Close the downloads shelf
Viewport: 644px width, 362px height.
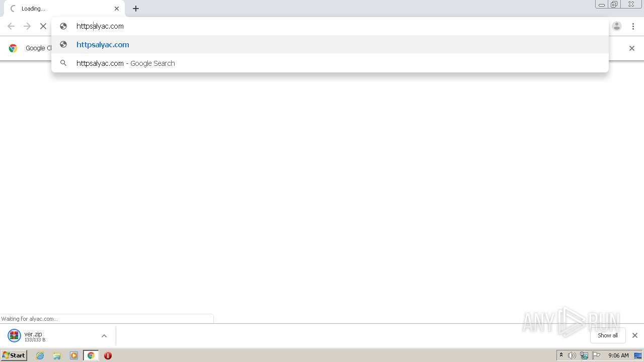[635, 335]
